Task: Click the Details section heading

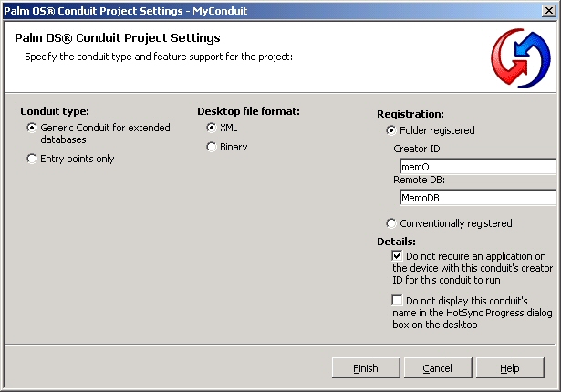Action: coord(396,242)
